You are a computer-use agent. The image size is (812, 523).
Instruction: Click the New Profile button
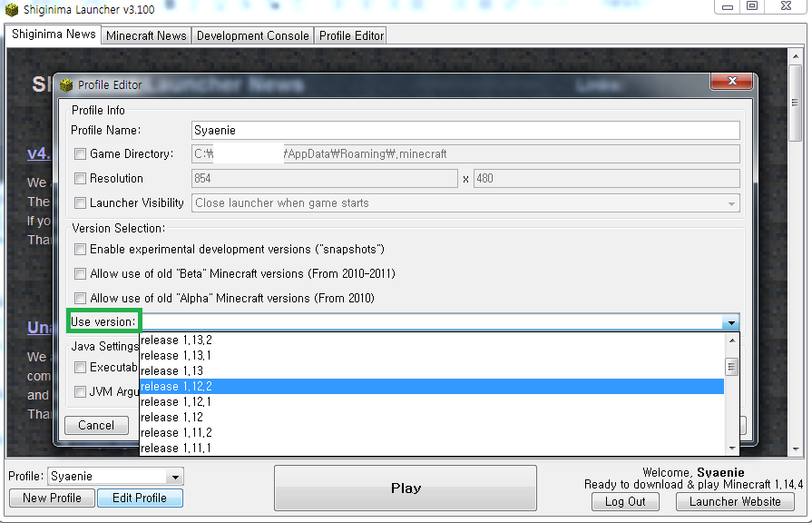[52, 498]
